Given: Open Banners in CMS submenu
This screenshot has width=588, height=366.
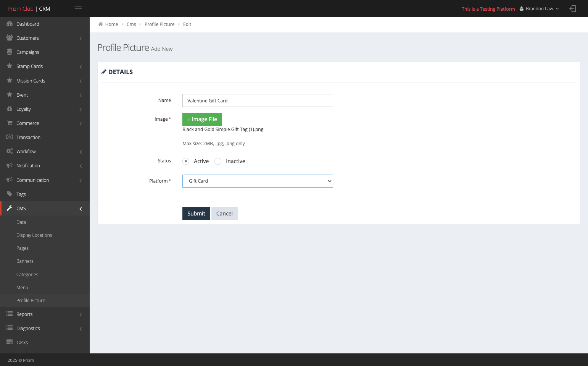Looking at the screenshot, I should click(x=25, y=261).
